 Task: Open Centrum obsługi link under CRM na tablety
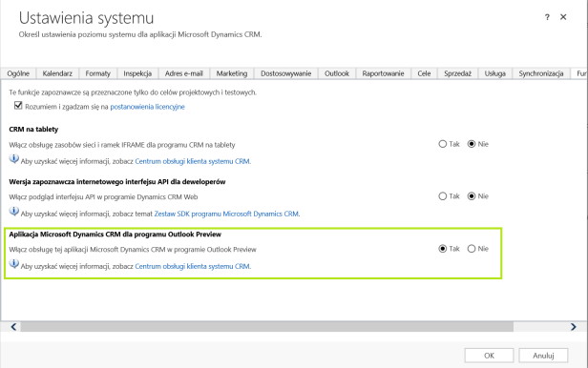point(193,161)
